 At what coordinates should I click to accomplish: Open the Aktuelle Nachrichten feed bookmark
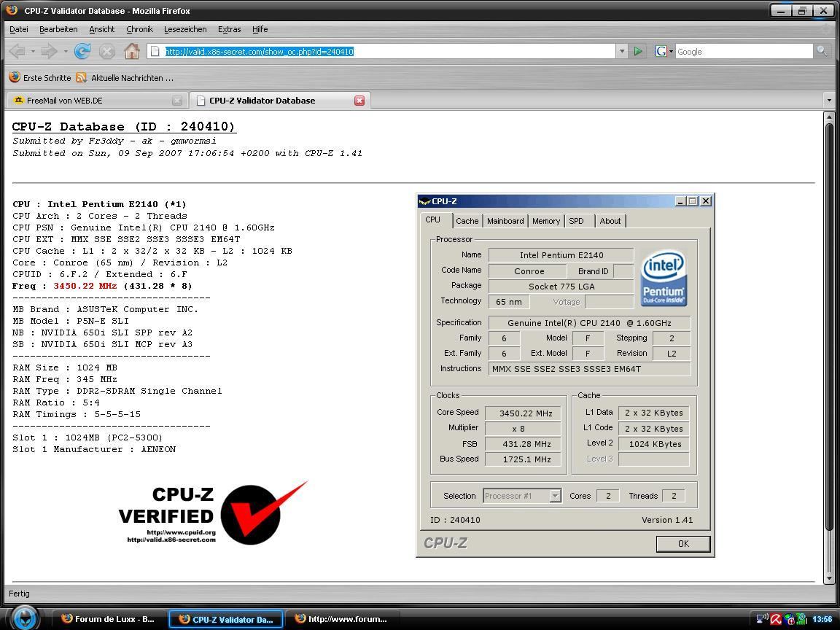pos(125,78)
